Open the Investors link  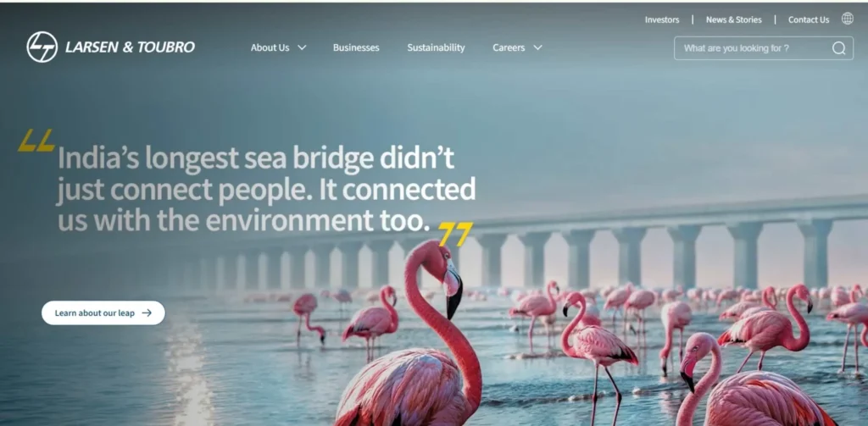[x=662, y=20]
